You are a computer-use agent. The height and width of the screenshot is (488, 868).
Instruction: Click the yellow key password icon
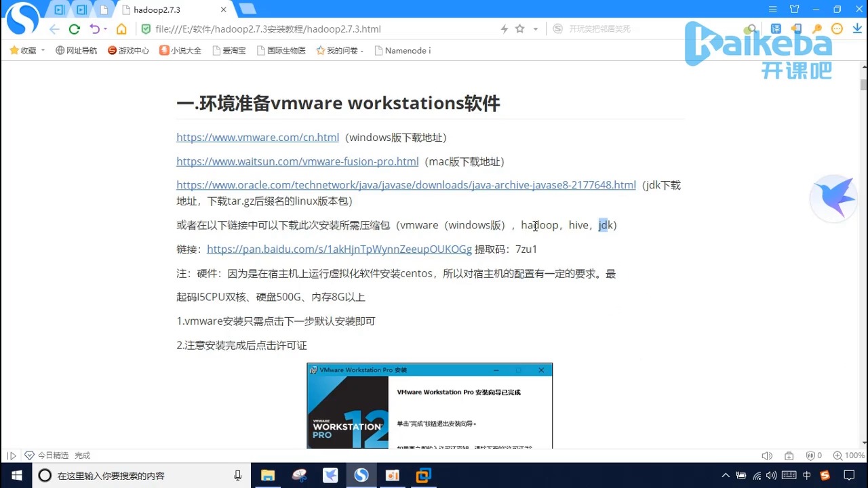[x=817, y=29]
